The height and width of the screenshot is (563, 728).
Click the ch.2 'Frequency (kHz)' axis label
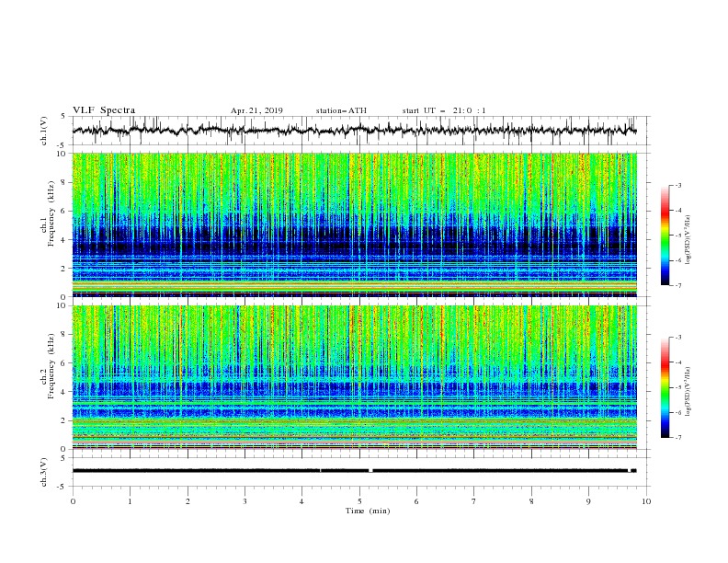coord(51,366)
